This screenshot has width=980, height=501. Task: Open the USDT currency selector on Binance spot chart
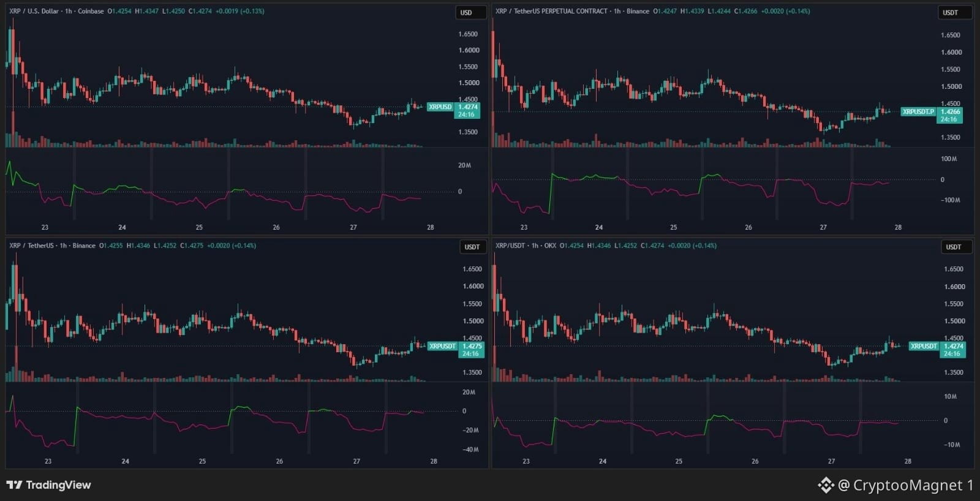click(x=472, y=247)
